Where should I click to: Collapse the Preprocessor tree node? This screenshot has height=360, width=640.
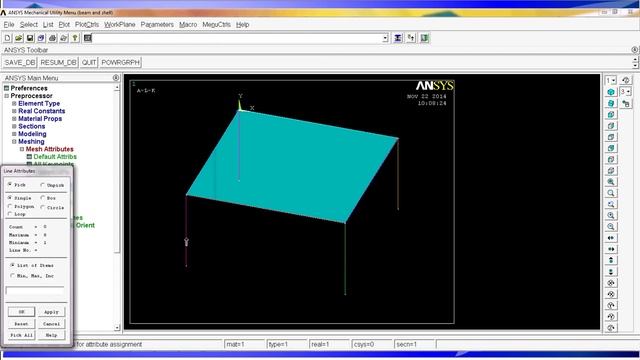[x=7, y=96]
